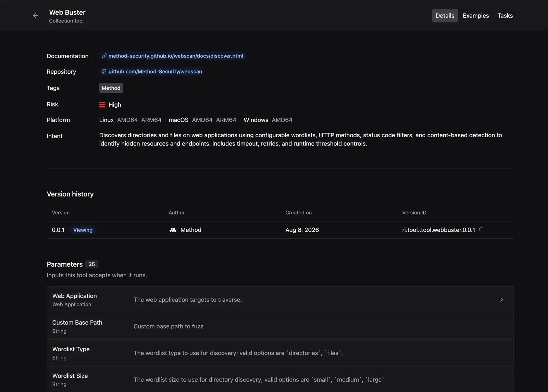
Task: Select the Wordlist Size parameter row
Action: tap(280, 379)
